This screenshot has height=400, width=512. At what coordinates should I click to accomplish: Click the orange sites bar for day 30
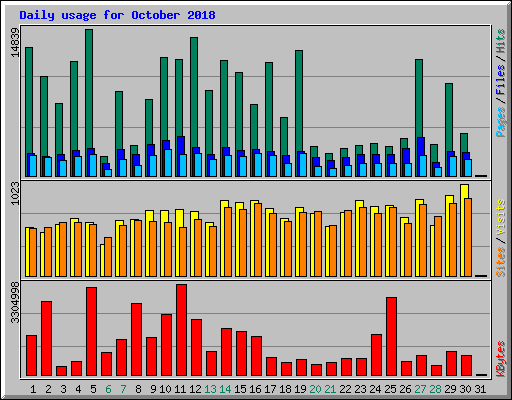click(x=468, y=237)
